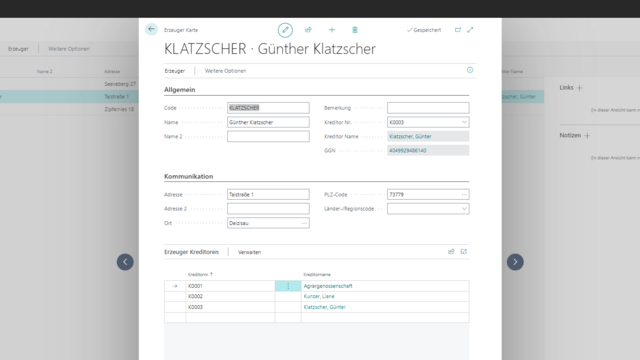Viewport: 640px width, 360px height.
Task: Click Kreditor Name value Klatzscher, Günter
Action: [410, 136]
